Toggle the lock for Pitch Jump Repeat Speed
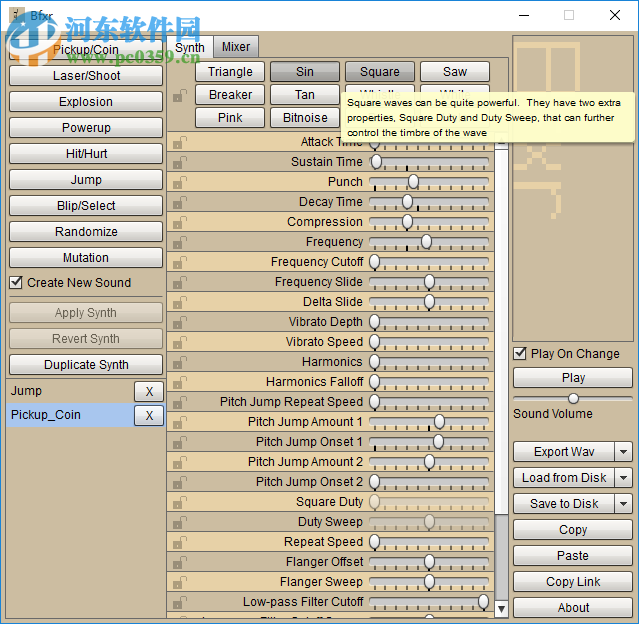The height and width of the screenshot is (624, 639). pos(180,402)
